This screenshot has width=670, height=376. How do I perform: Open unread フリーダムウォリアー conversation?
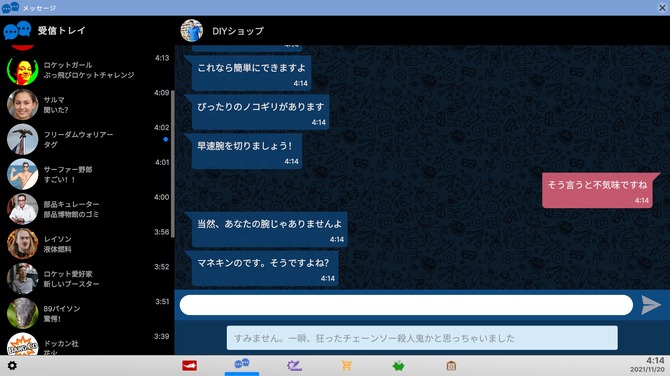(x=87, y=140)
